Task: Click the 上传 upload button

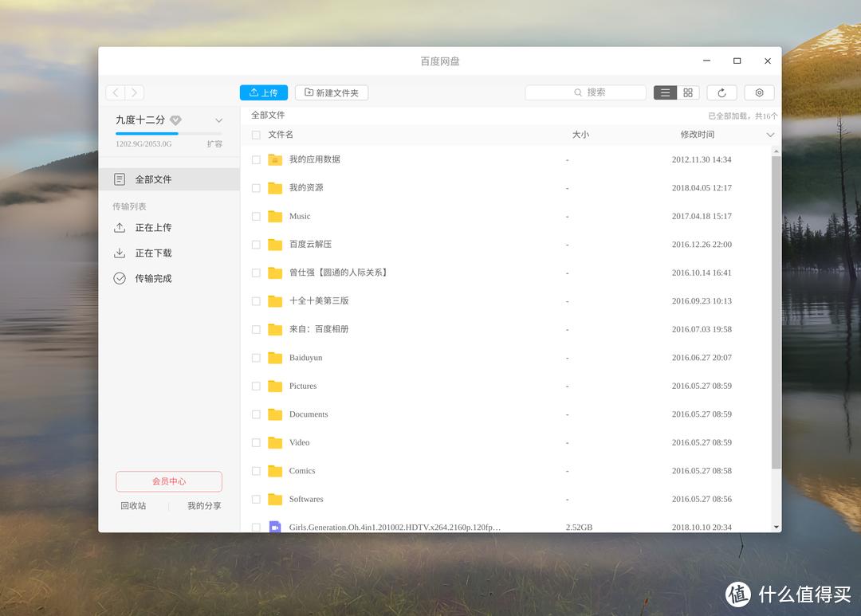Action: pyautogui.click(x=263, y=92)
